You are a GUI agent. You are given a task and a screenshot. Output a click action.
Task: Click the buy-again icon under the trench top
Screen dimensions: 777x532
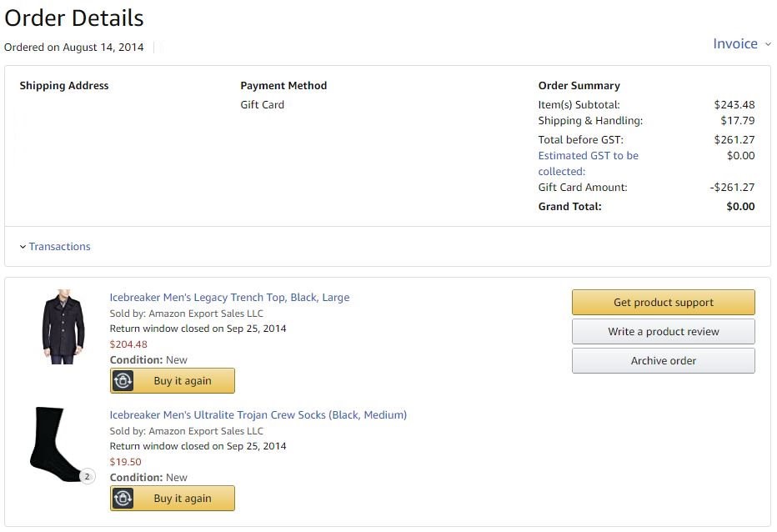pos(123,381)
